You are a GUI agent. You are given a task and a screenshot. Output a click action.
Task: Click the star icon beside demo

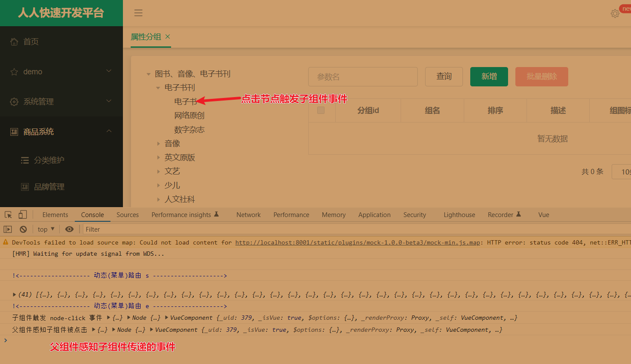coord(14,72)
